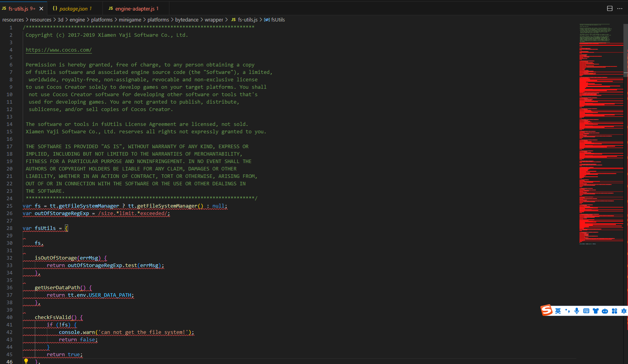Click fsUtils in the var declaration line

coord(45,228)
